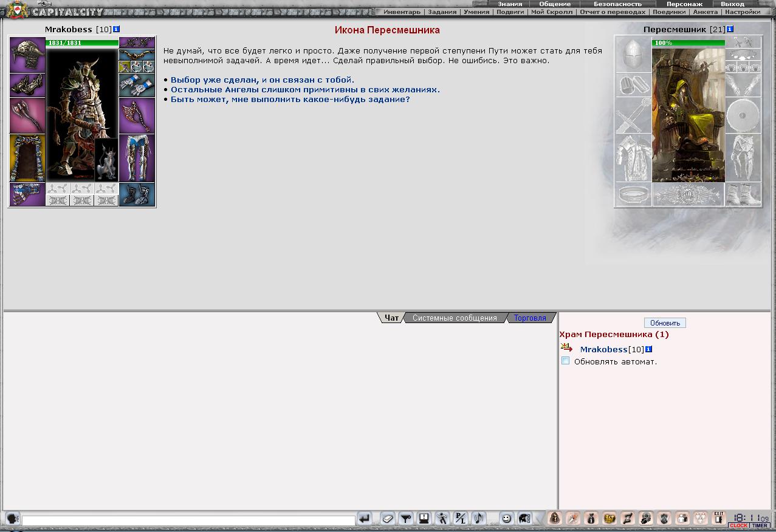Enable Обновлять автомат. checkbox

coord(565,361)
